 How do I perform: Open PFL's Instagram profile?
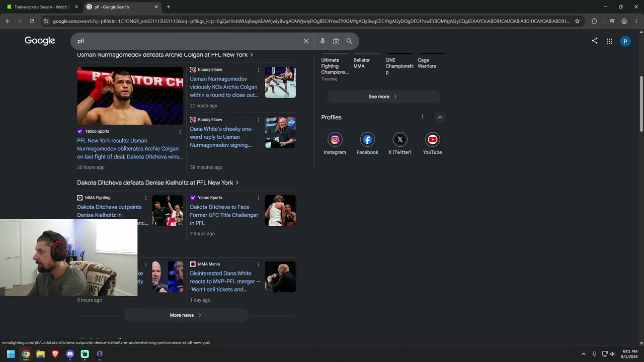pyautogui.click(x=335, y=144)
